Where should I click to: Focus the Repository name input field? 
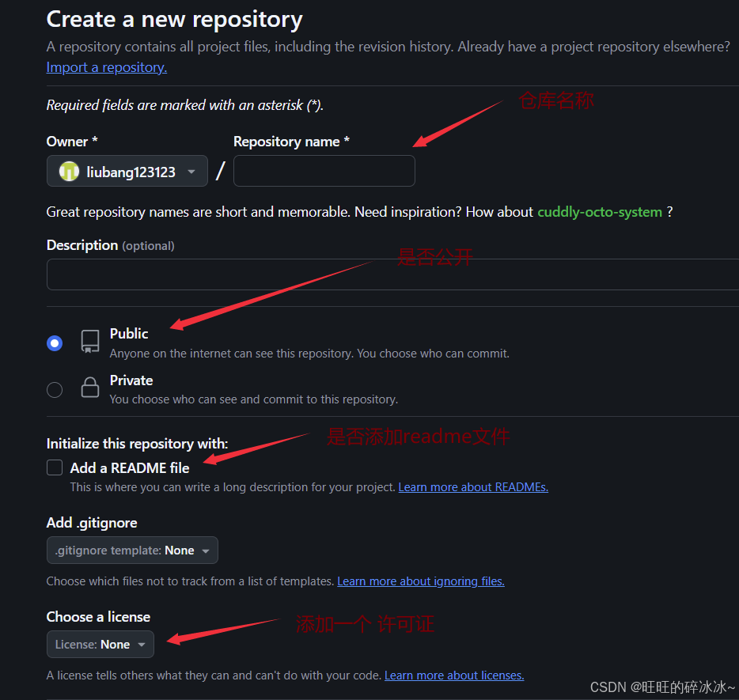[x=324, y=171]
